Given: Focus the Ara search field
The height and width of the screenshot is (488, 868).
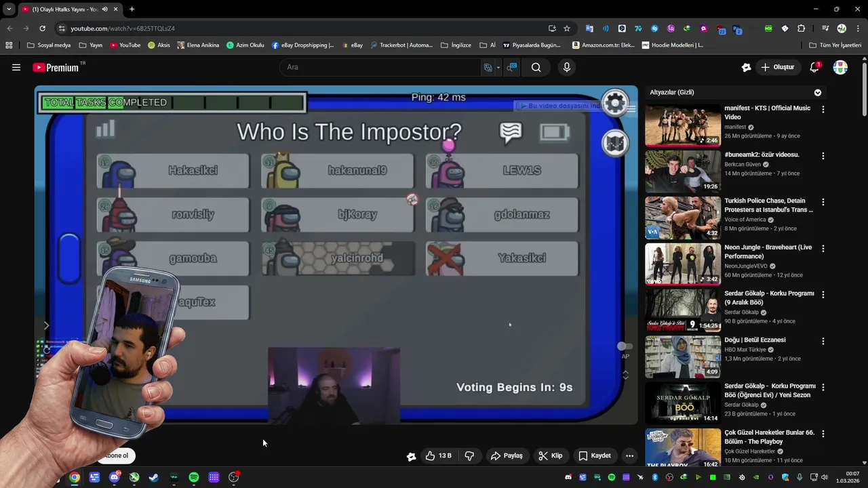Looking at the screenshot, I should (380, 67).
